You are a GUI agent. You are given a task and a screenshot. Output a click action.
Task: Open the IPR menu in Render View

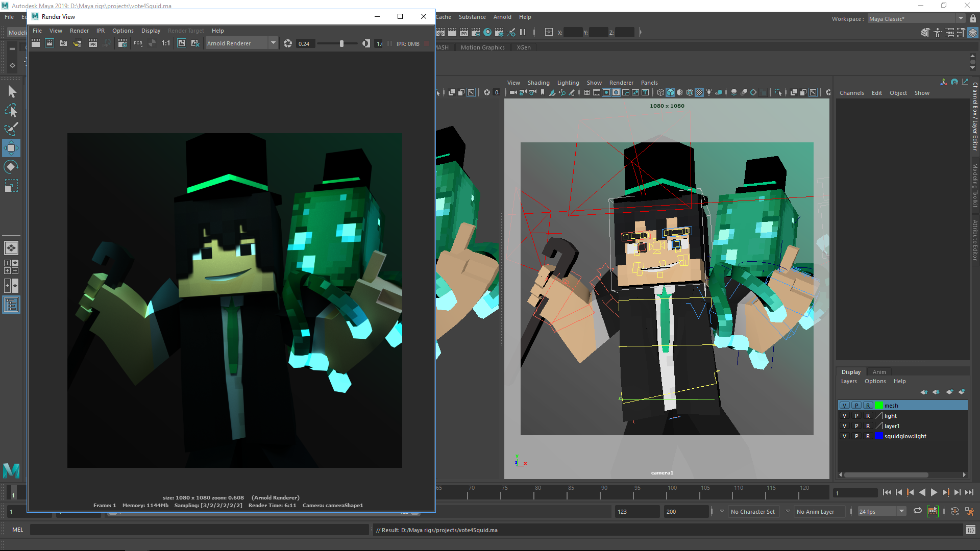click(101, 31)
